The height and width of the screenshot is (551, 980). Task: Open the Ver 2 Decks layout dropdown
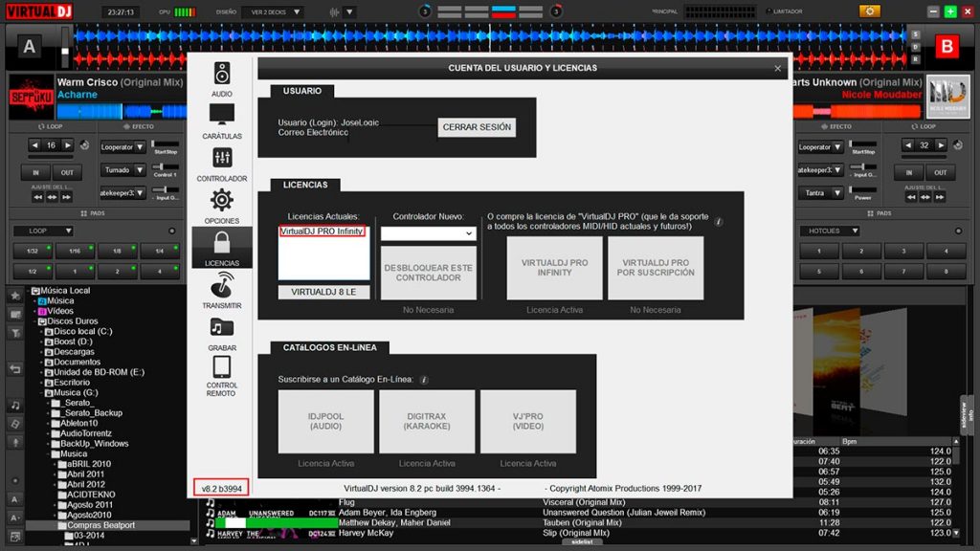(275, 11)
